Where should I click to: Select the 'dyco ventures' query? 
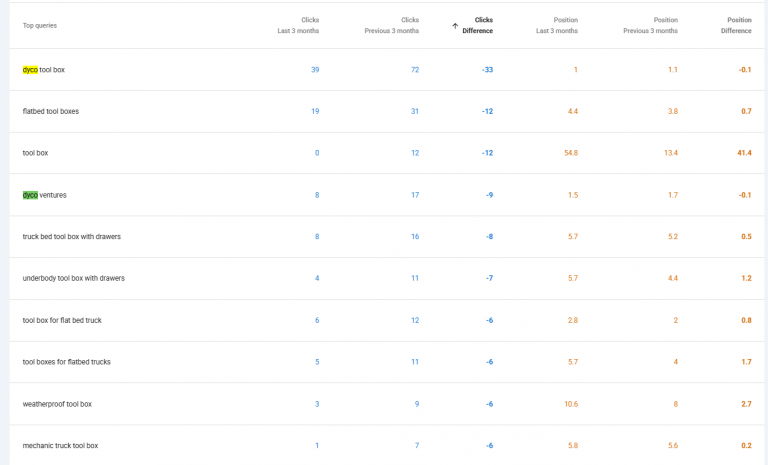pyautogui.click(x=45, y=195)
